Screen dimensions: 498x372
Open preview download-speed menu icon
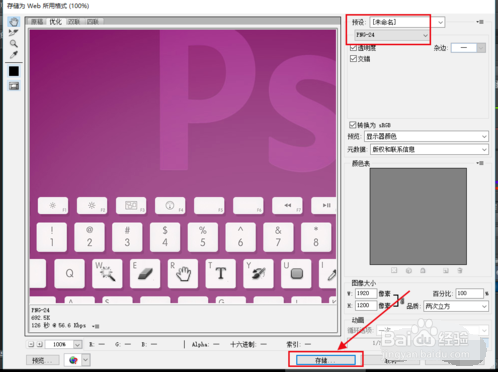96,326
